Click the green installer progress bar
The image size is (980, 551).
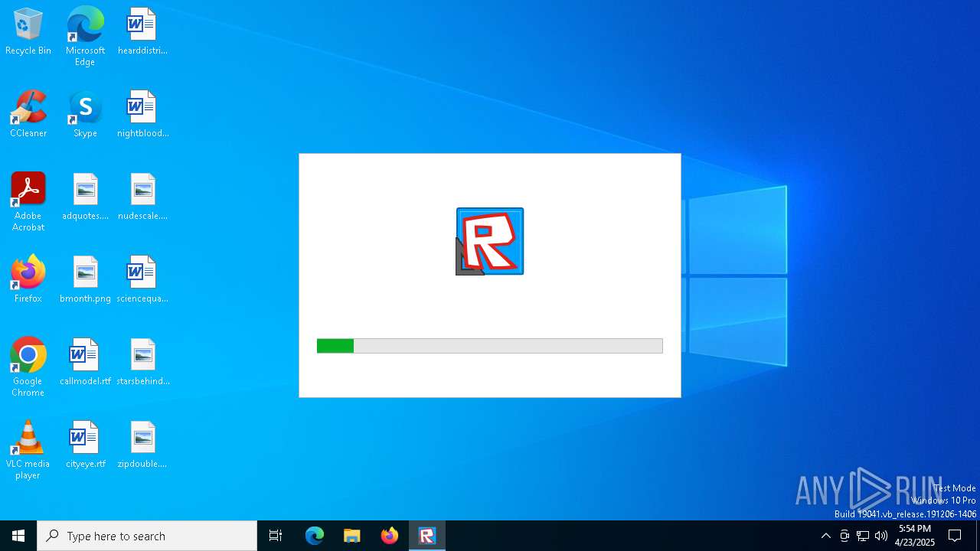pyautogui.click(x=490, y=346)
